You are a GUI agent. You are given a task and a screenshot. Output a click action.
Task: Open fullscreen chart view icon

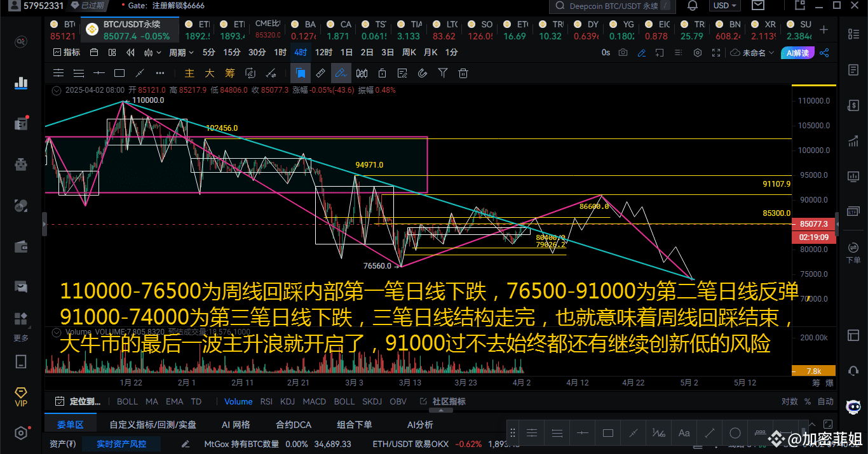point(717,53)
